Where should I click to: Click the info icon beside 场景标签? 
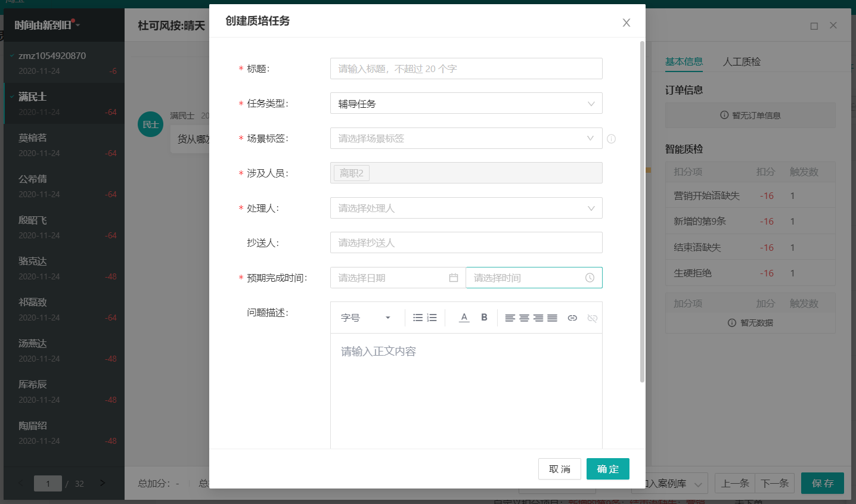tap(611, 139)
